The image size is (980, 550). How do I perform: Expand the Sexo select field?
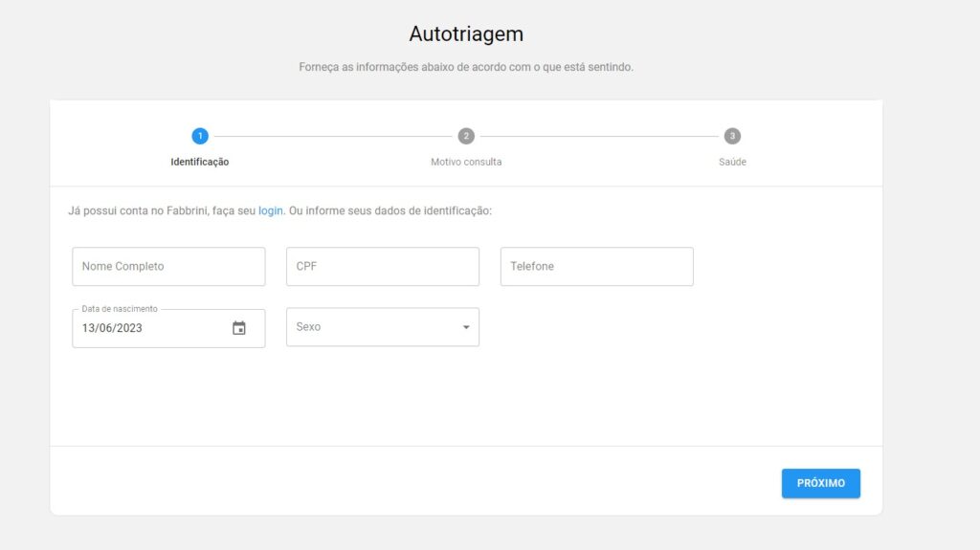pos(373,327)
